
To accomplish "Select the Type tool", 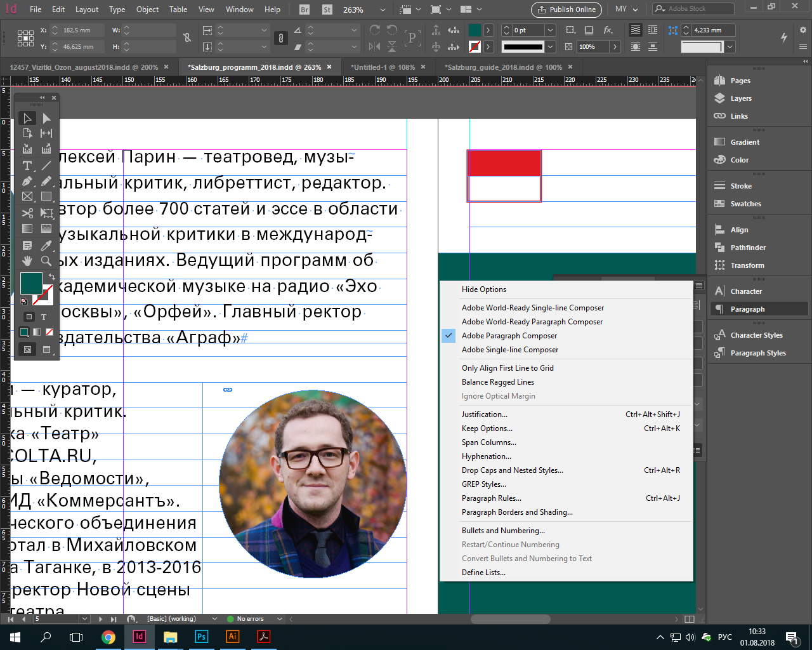I will (x=27, y=166).
